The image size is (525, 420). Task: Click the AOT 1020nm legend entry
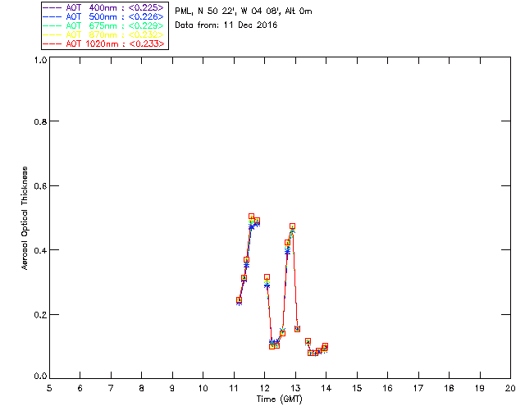coord(104,43)
